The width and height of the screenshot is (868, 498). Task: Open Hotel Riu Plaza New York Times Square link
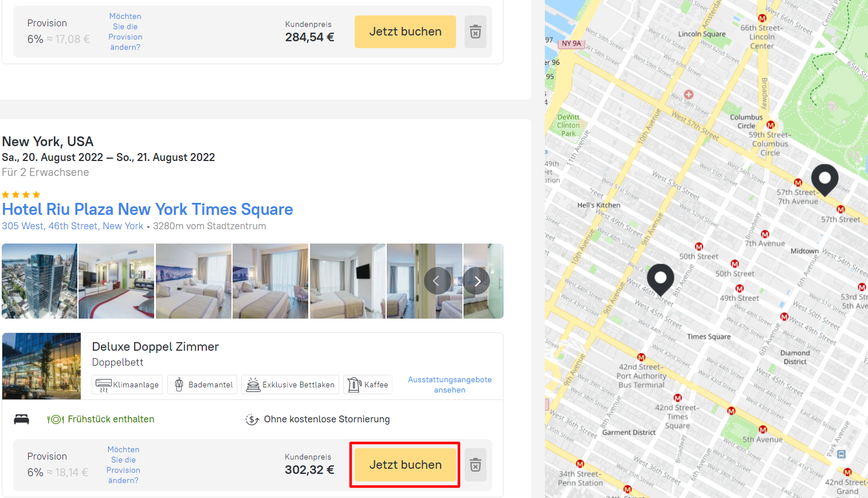pyautogui.click(x=147, y=209)
